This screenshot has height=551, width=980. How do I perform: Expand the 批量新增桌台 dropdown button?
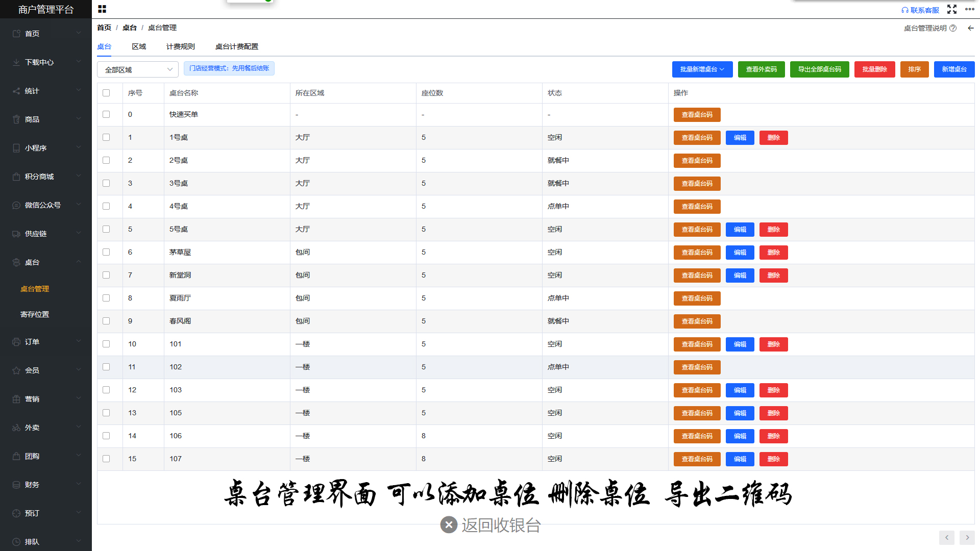tap(702, 69)
